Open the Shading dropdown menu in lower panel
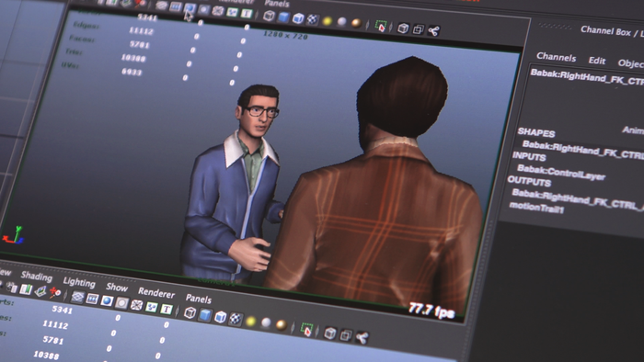Screen dimensions: 644x362 click(37, 277)
